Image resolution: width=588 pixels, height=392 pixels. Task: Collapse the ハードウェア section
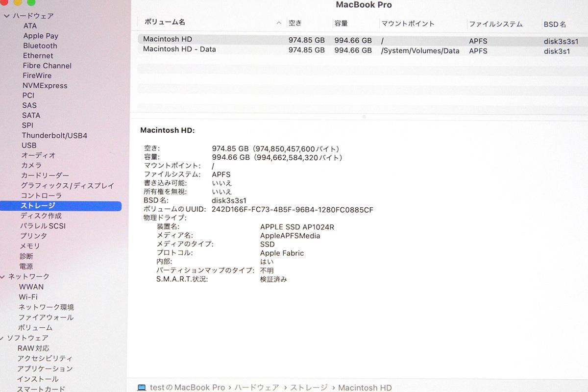(x=6, y=16)
